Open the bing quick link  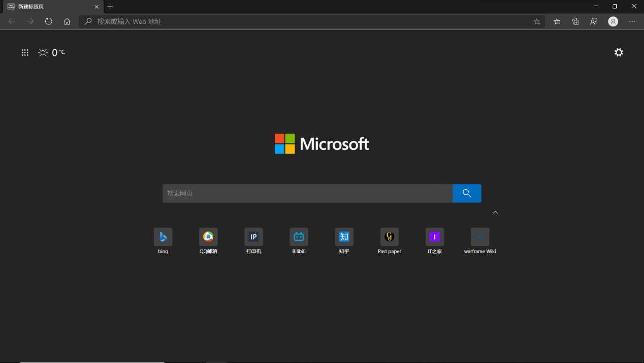coord(163,241)
